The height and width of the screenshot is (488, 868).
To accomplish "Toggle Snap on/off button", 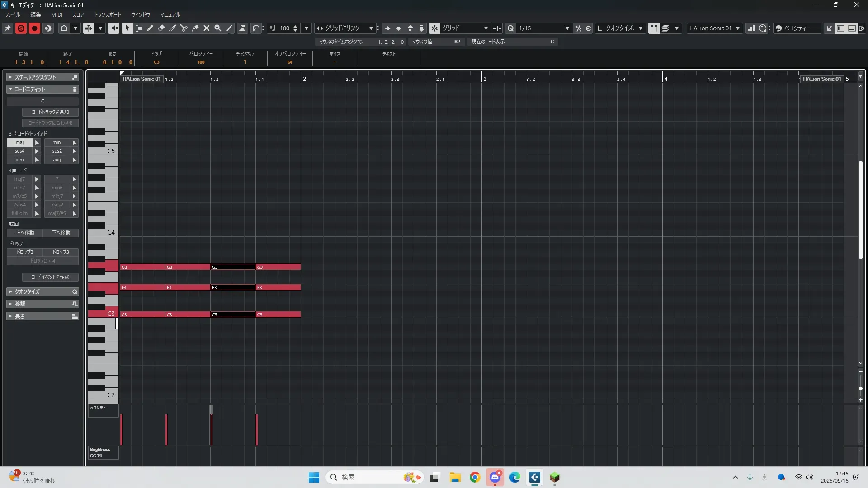I will 434,28.
